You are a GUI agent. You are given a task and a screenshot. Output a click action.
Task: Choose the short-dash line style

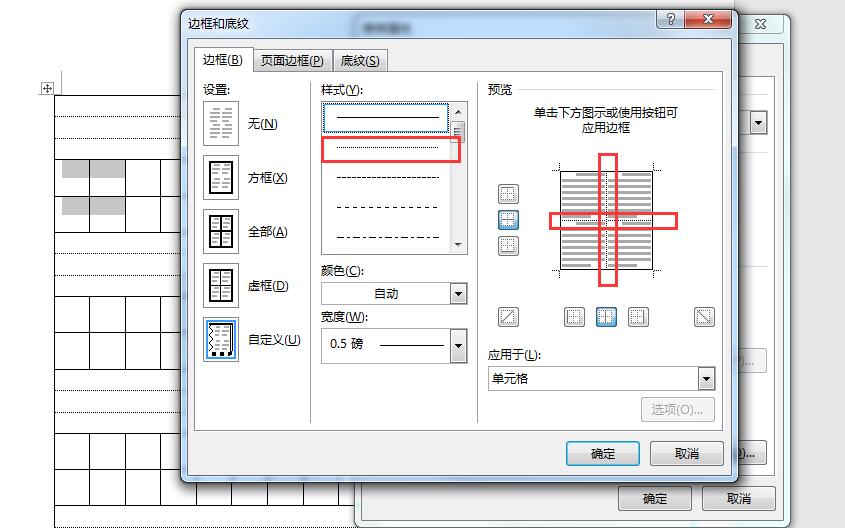tap(387, 177)
